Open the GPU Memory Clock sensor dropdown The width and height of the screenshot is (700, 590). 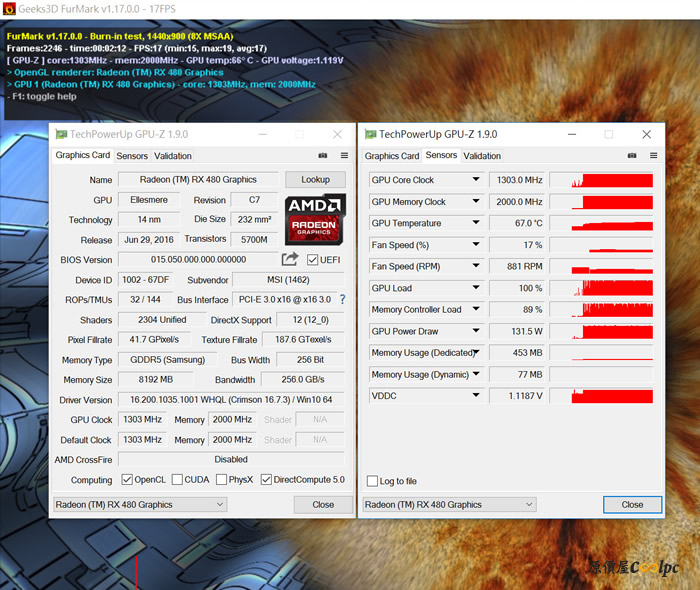tap(476, 201)
